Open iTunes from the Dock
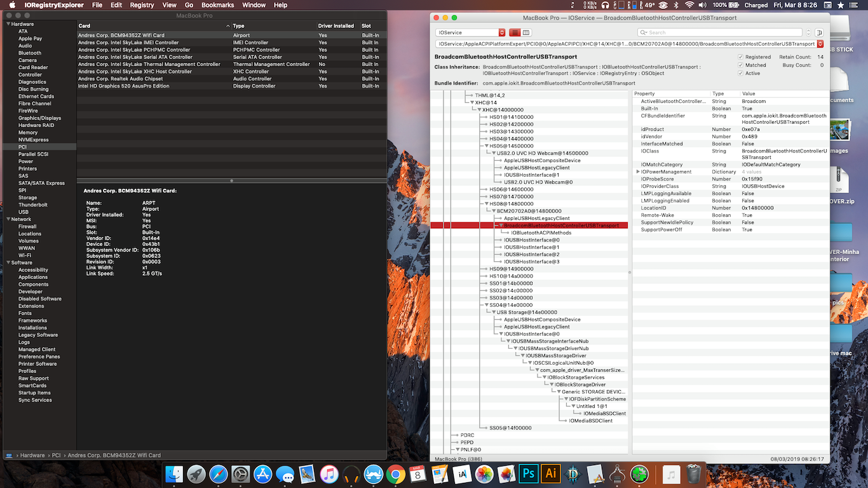The image size is (868, 488). 329,473
